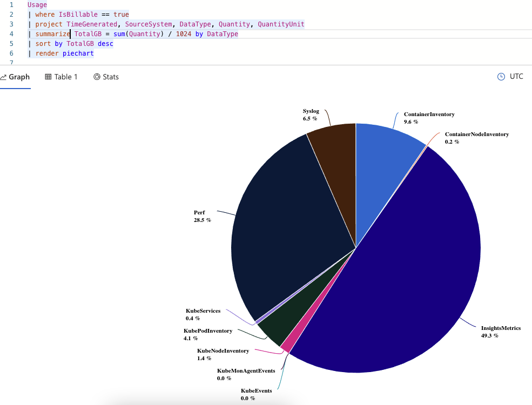Place cursor on TotalGB in line 5
The image size is (532, 405).
(80, 43)
